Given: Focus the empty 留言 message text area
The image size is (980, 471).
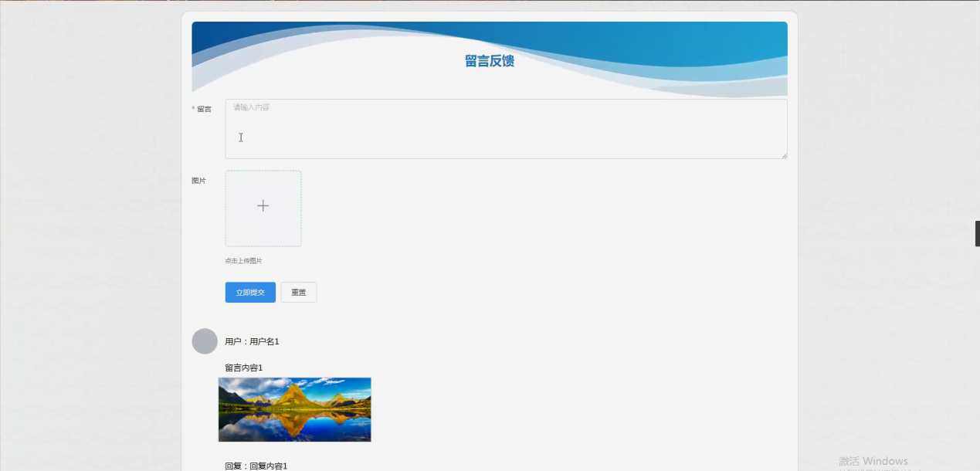Looking at the screenshot, I should click(x=506, y=135).
